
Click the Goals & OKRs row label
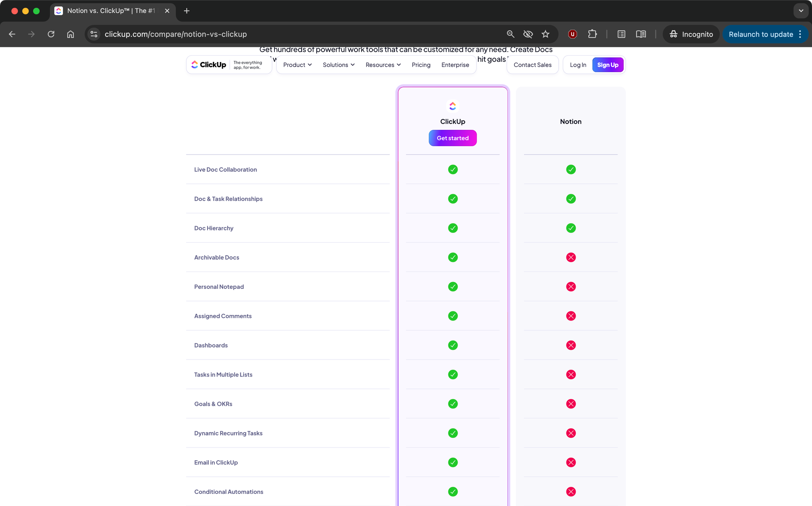pyautogui.click(x=213, y=404)
